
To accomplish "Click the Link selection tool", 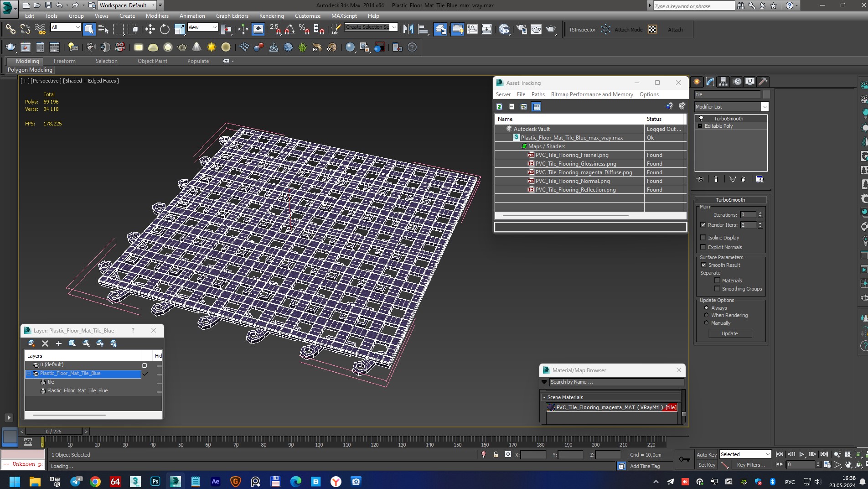I will pos(10,30).
